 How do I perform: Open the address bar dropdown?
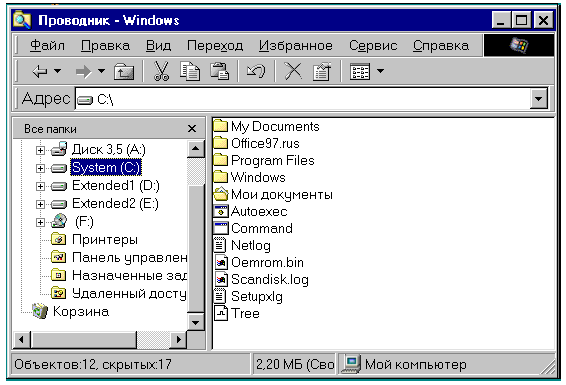[x=539, y=98]
